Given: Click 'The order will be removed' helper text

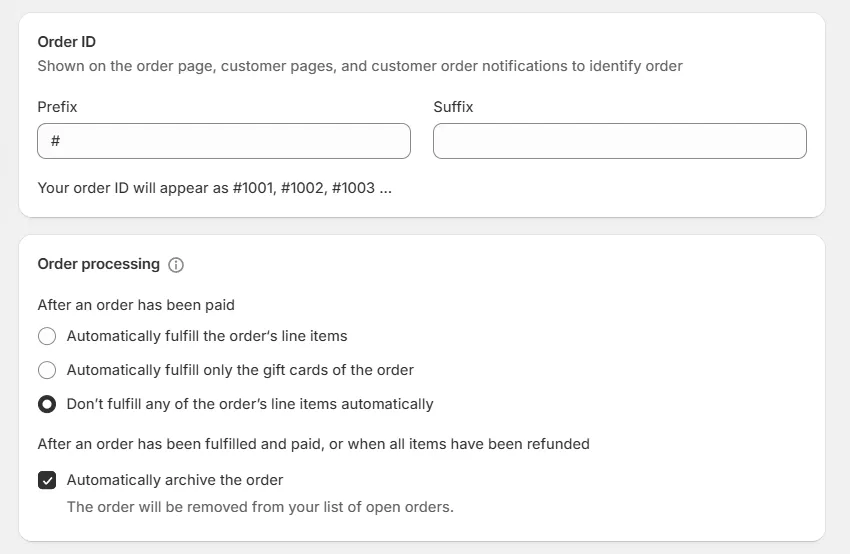Looking at the screenshot, I should [260, 507].
